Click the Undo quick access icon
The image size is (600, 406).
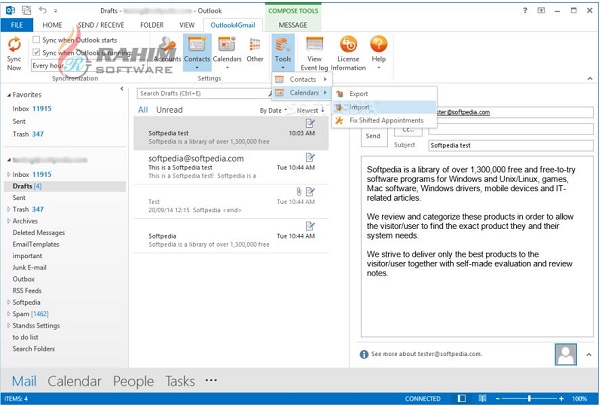click(42, 10)
